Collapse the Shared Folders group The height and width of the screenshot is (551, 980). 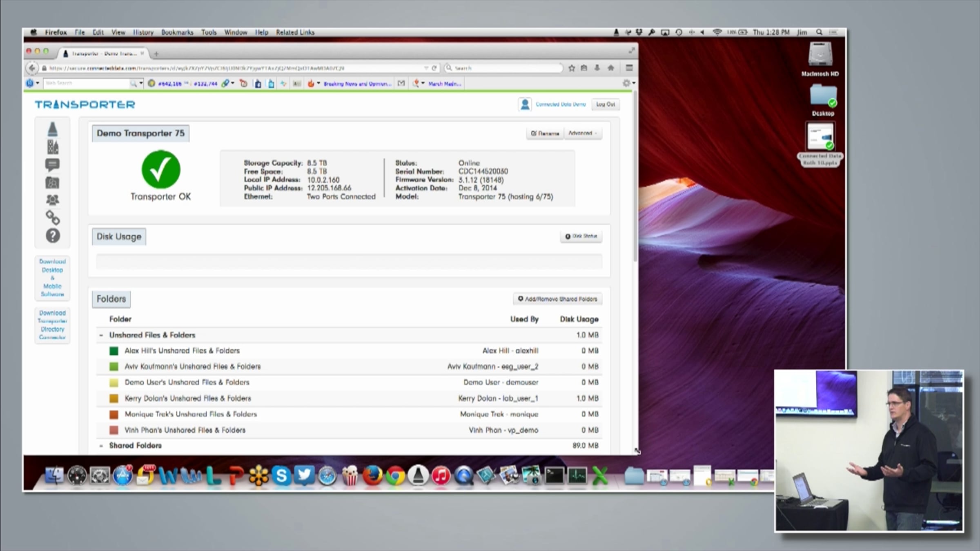coord(101,446)
